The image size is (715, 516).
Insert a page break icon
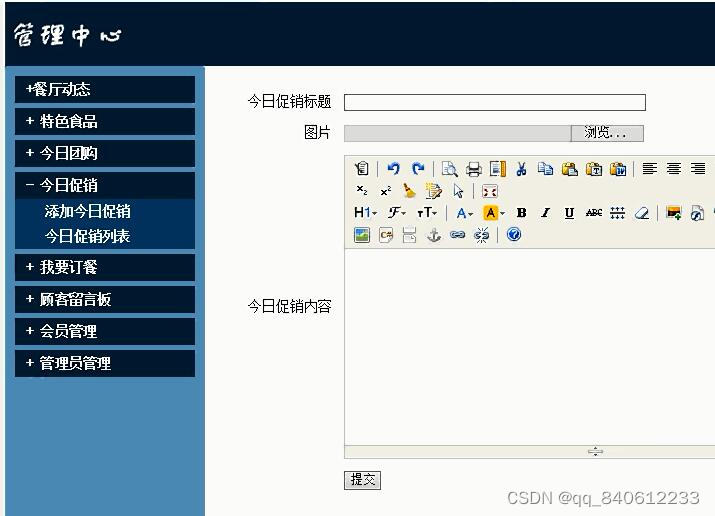click(409, 235)
